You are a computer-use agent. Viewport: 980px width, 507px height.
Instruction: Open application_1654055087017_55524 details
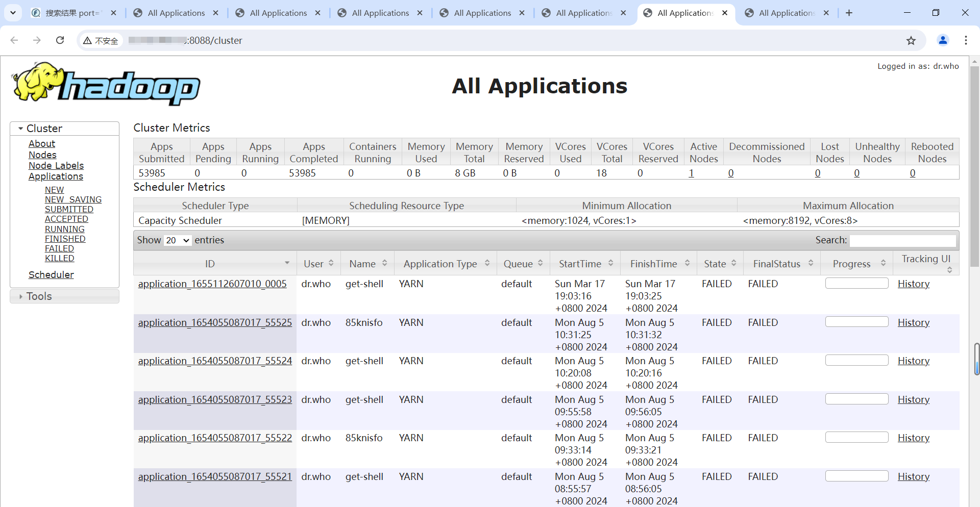pyautogui.click(x=215, y=361)
